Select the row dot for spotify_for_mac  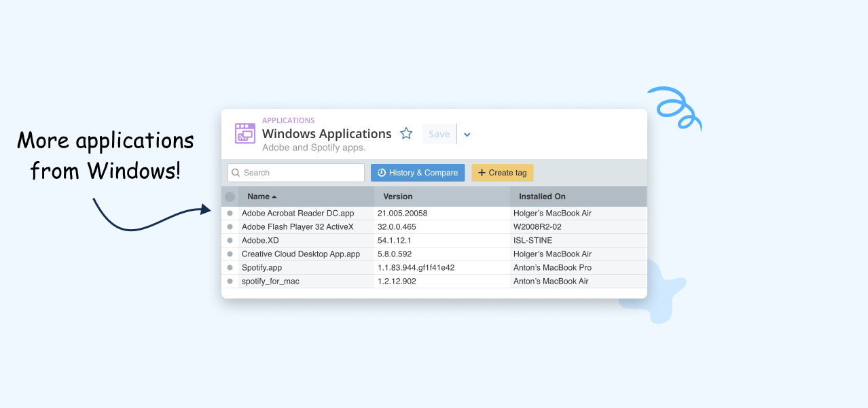point(230,281)
